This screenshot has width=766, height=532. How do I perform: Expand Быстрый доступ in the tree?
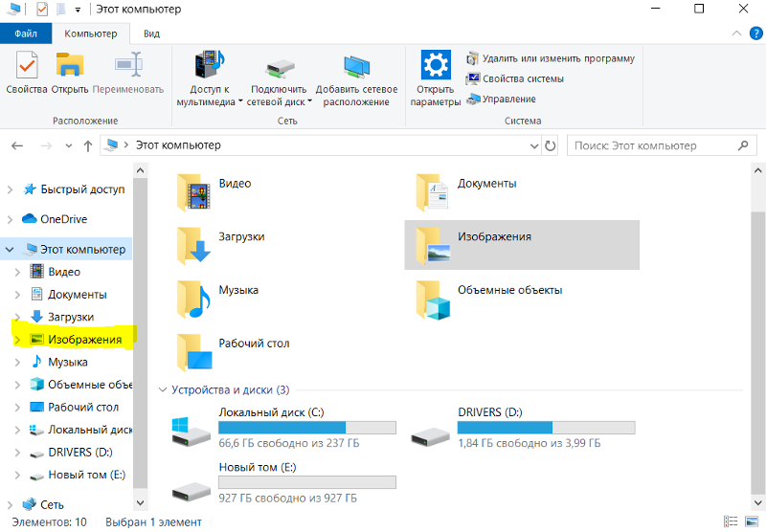10,189
